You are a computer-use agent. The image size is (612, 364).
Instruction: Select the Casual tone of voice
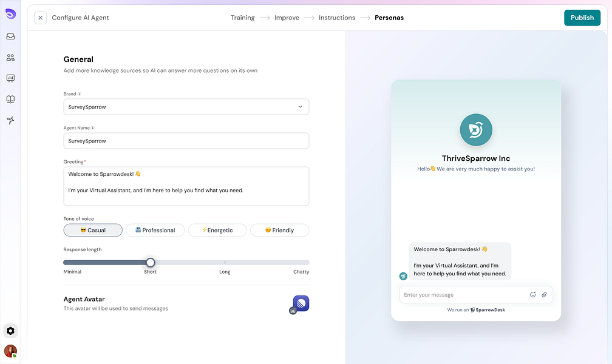pyautogui.click(x=93, y=230)
